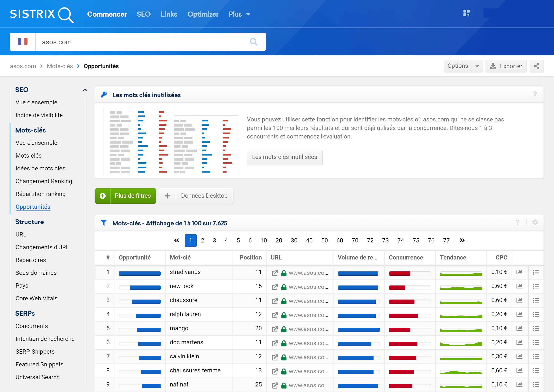Open Featured Snippets in sidebar
The width and height of the screenshot is (554, 392).
tap(39, 364)
